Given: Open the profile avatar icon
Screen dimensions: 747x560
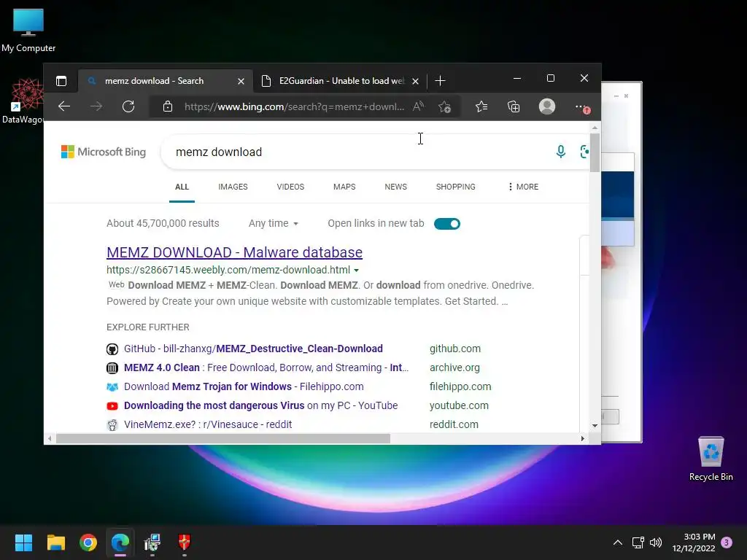Looking at the screenshot, I should point(547,106).
